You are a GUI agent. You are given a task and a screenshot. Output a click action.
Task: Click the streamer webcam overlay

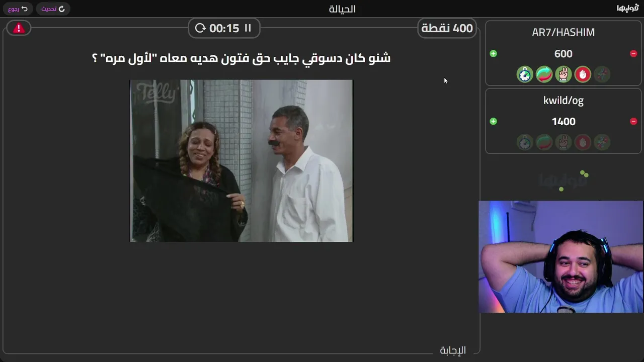pos(561,257)
